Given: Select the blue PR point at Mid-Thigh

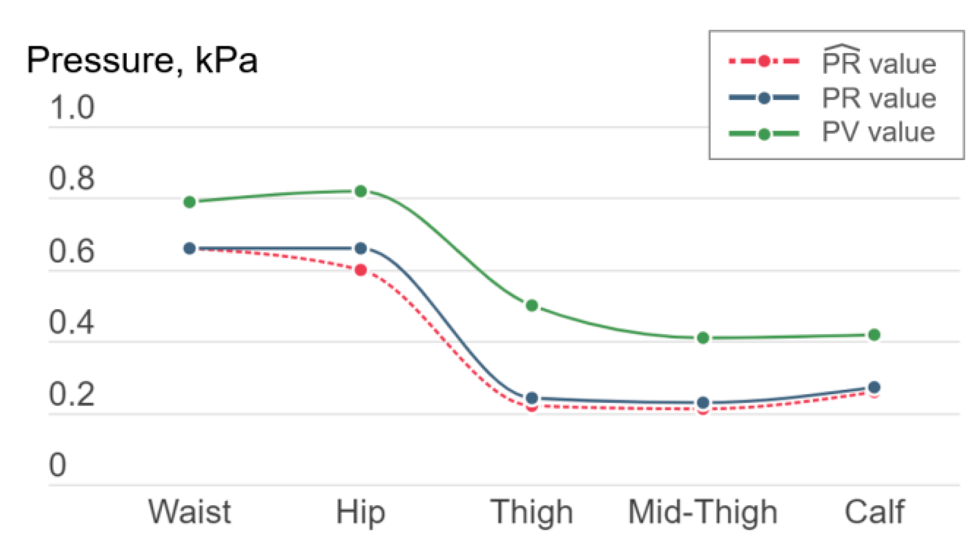Looking at the screenshot, I should coord(703,403).
